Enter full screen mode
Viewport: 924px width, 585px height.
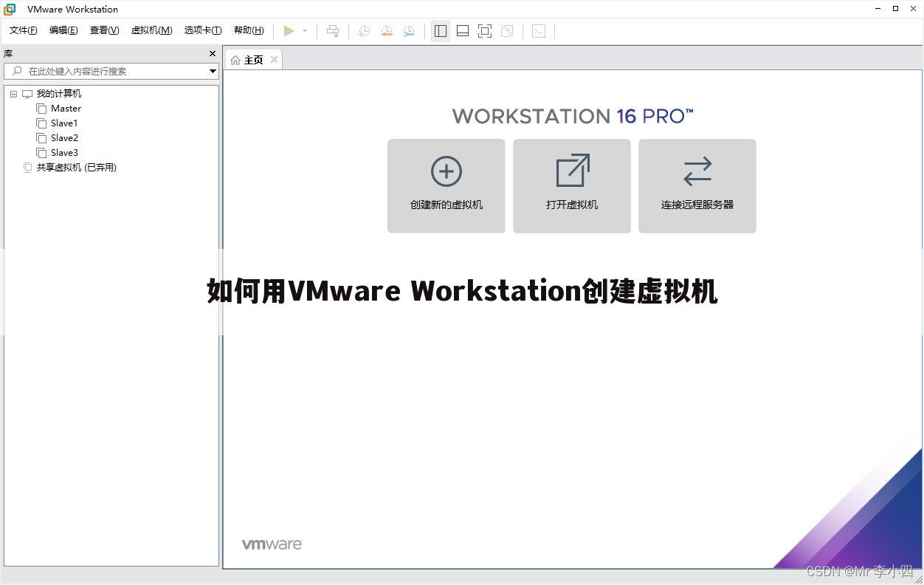tap(485, 31)
